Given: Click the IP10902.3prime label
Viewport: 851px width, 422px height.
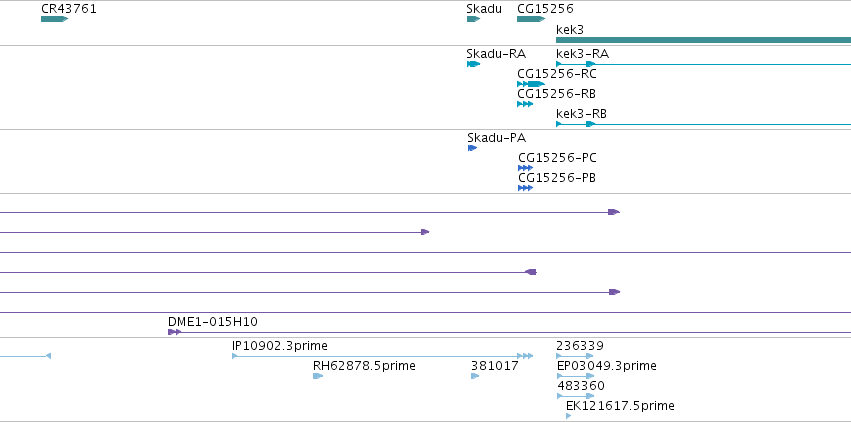Looking at the screenshot, I should [x=280, y=346].
